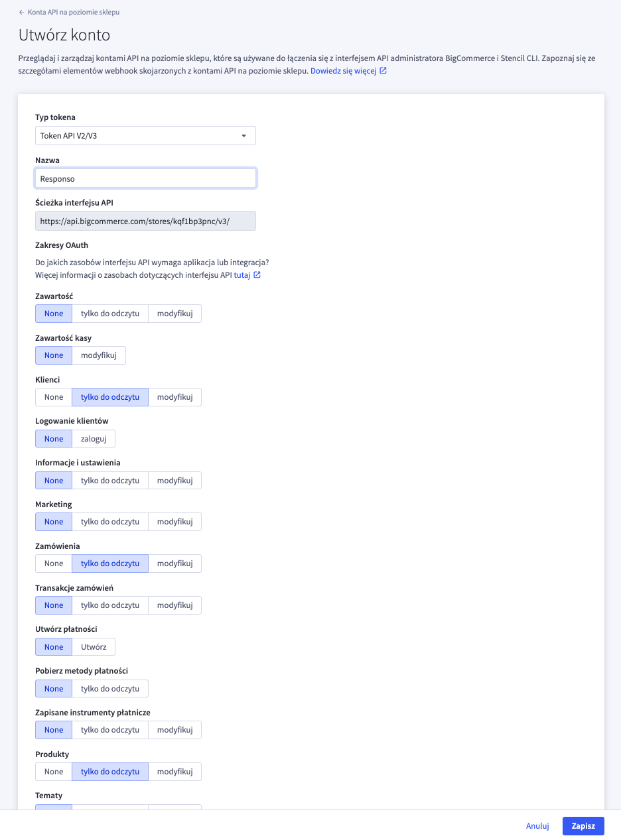Click the back arrow icon at top

21,12
